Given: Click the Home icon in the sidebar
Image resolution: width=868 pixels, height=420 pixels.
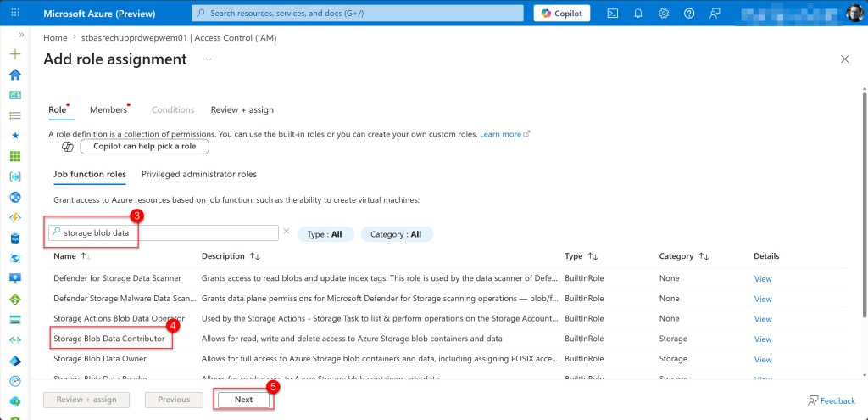Looking at the screenshot, I should [14, 74].
